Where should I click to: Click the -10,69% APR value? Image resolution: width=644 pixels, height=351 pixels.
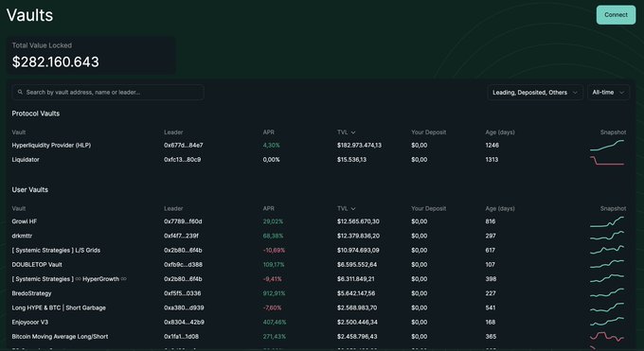[274, 250]
